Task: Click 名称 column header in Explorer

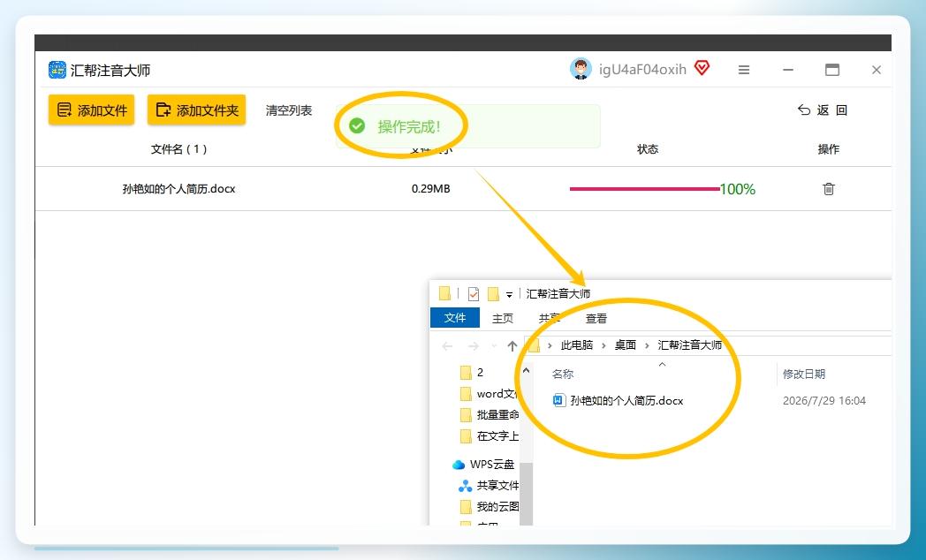Action: click(x=563, y=375)
